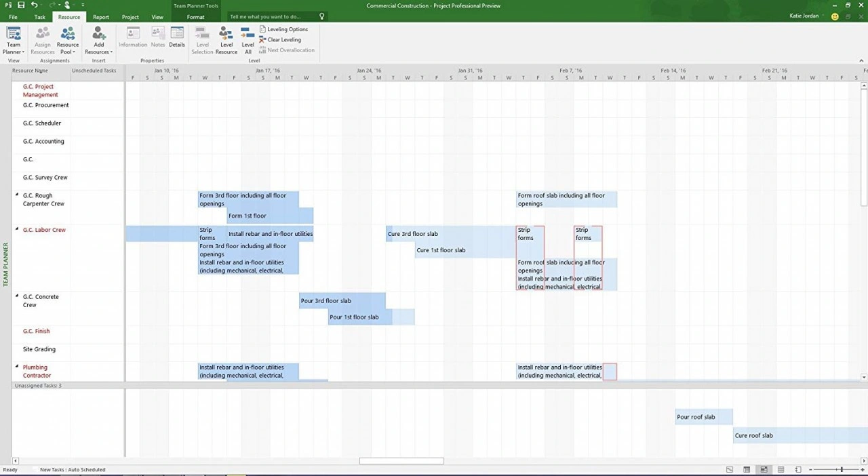Open the Team Planner dropdown arrow
Image resolution: width=868 pixels, height=476 pixels.
point(22,52)
